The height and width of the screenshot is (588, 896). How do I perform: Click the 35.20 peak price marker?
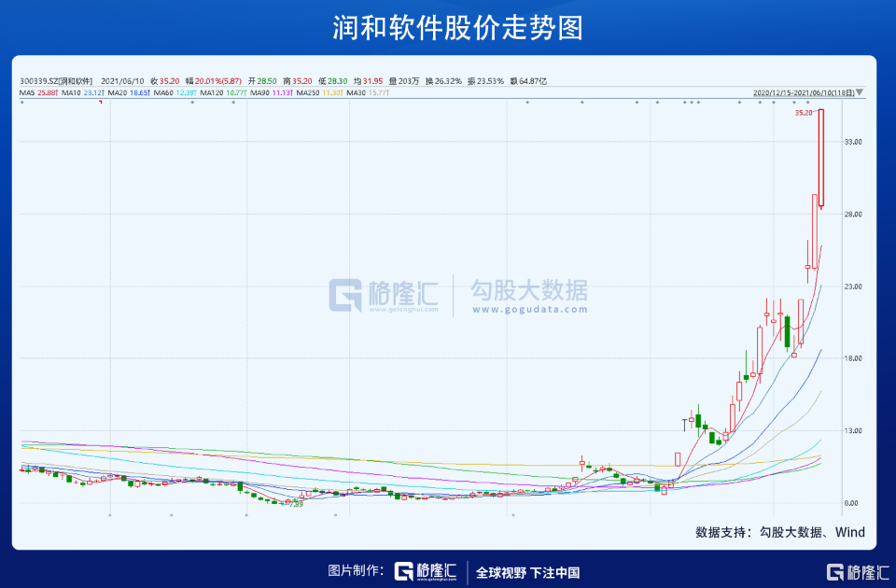pyautogui.click(x=804, y=113)
